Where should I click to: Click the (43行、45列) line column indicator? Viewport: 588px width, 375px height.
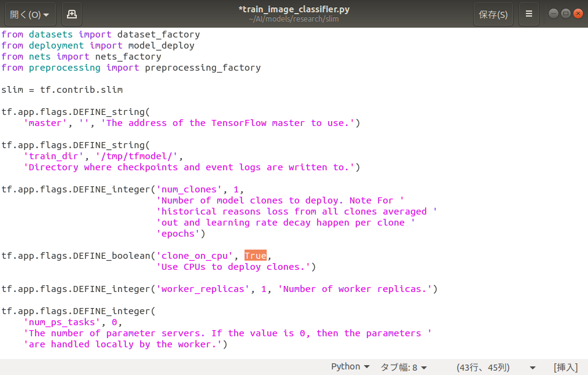(483, 367)
